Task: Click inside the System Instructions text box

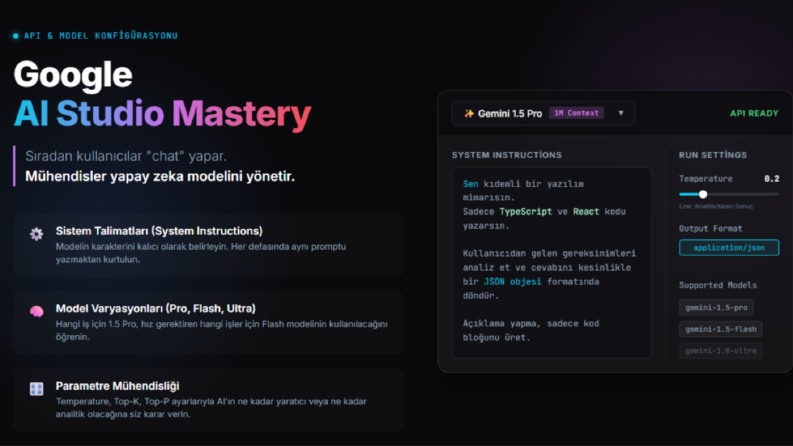Action: [x=551, y=263]
